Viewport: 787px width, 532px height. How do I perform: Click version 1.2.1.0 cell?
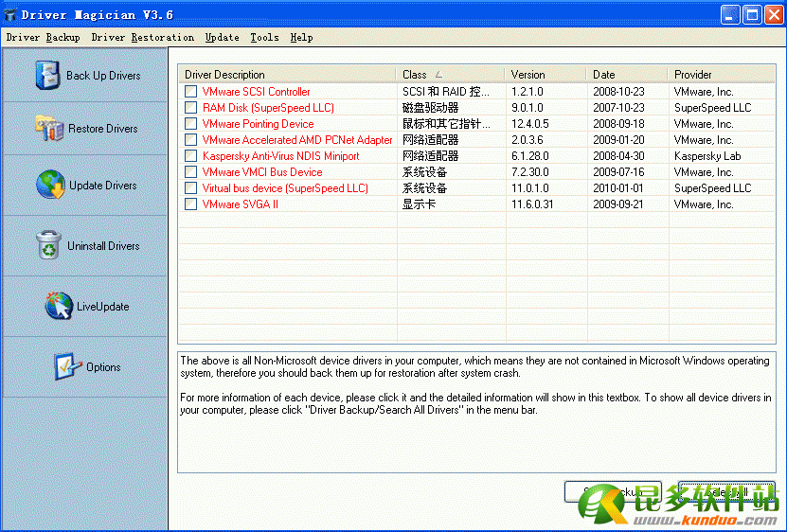(527, 91)
